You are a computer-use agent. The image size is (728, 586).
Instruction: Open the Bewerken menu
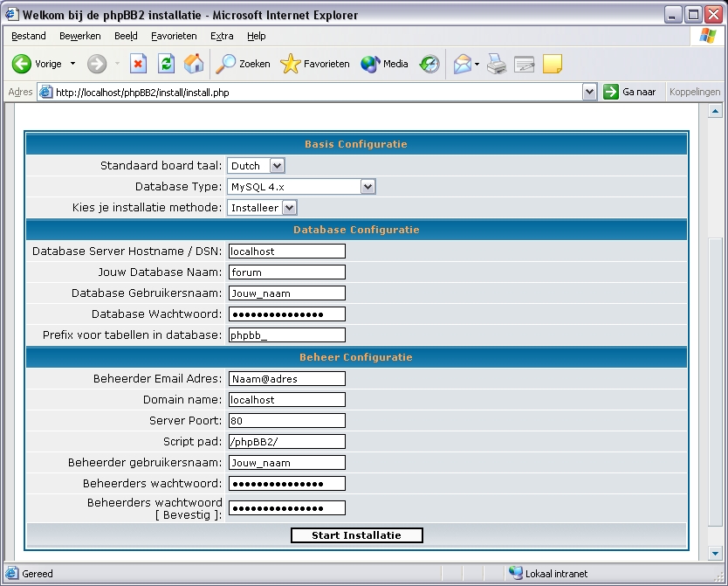point(79,36)
